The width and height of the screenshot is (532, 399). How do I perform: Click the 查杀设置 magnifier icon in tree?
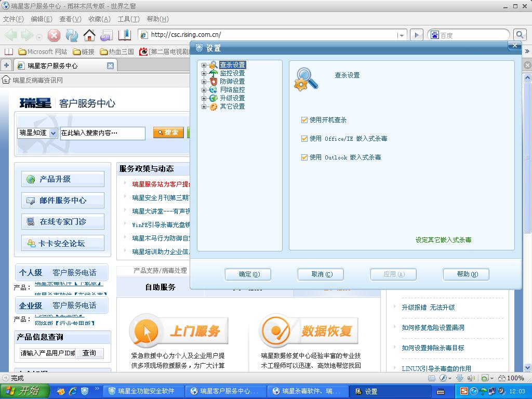[214, 65]
